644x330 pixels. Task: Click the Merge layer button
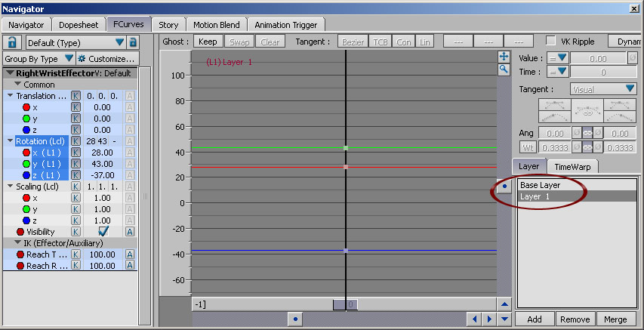click(615, 319)
